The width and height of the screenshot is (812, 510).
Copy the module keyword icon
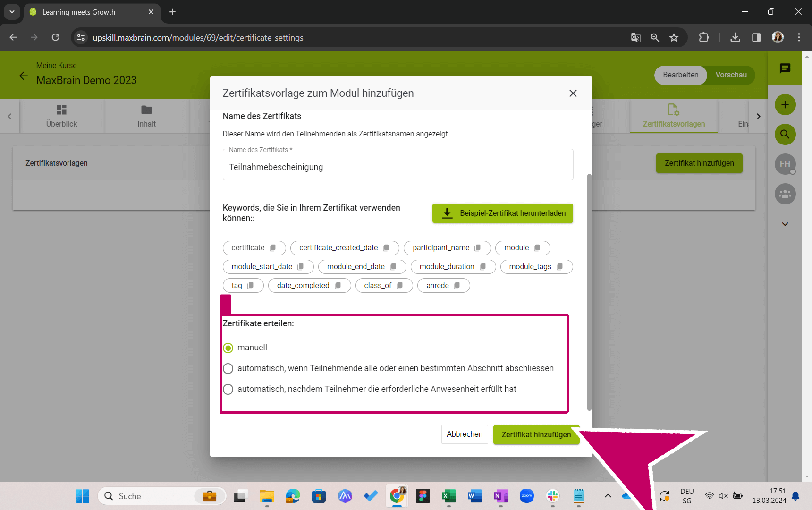[x=537, y=248]
